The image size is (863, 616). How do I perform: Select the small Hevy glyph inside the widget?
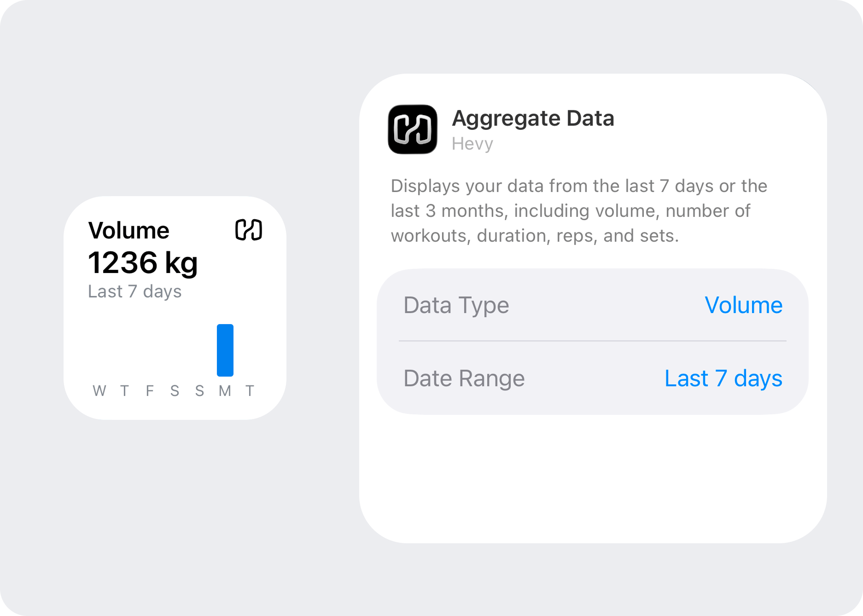tap(249, 229)
